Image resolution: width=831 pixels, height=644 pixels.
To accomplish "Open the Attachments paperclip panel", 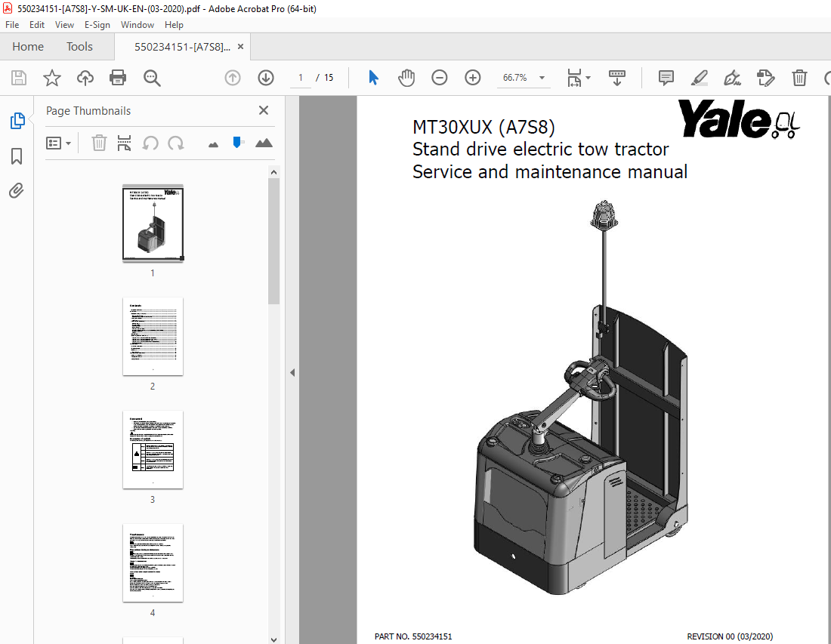I will point(17,191).
